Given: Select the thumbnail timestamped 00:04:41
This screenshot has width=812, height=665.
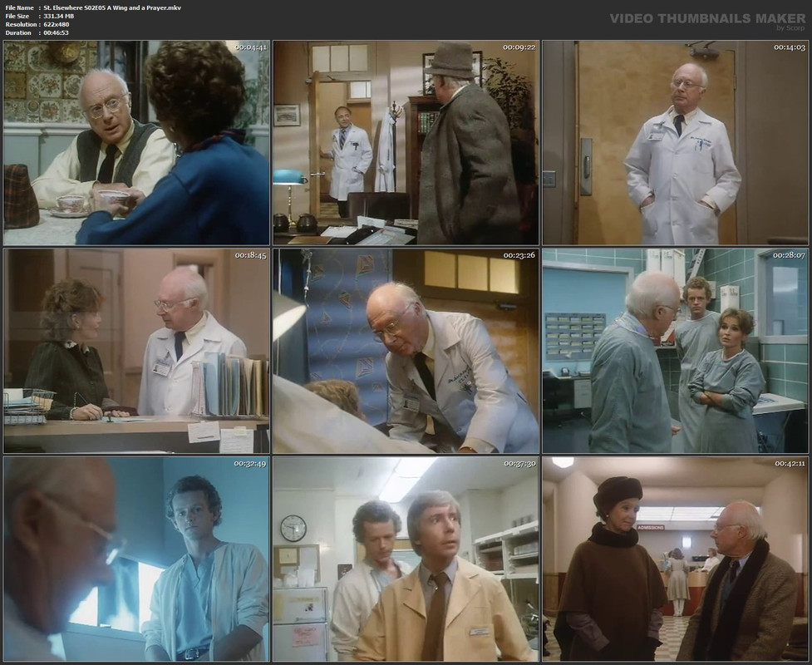Looking at the screenshot, I should click(136, 143).
